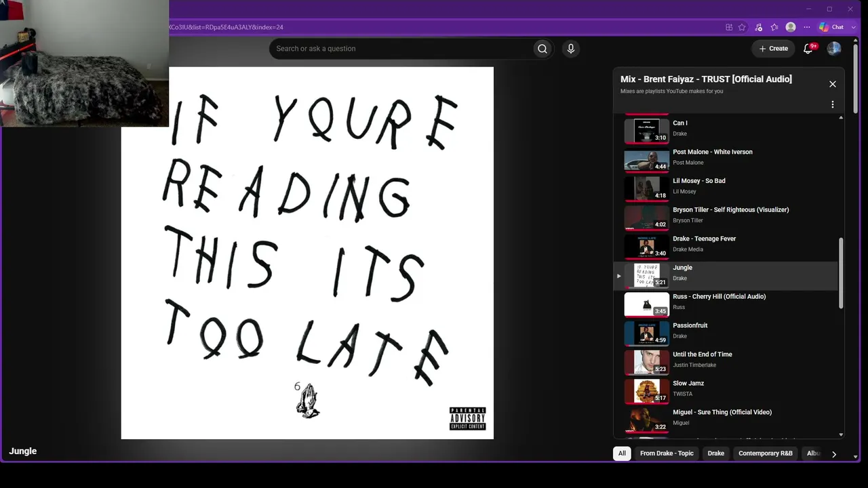868x488 pixels.
Task: Open 'Until the End of Time' title
Action: (x=703, y=354)
